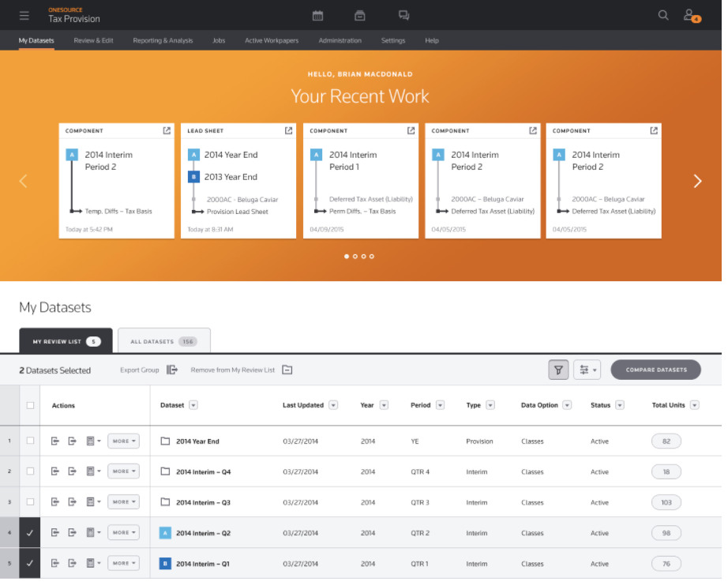This screenshot has width=728, height=582.
Task: Switch to the ALL DATASETS tab
Action: tap(163, 341)
